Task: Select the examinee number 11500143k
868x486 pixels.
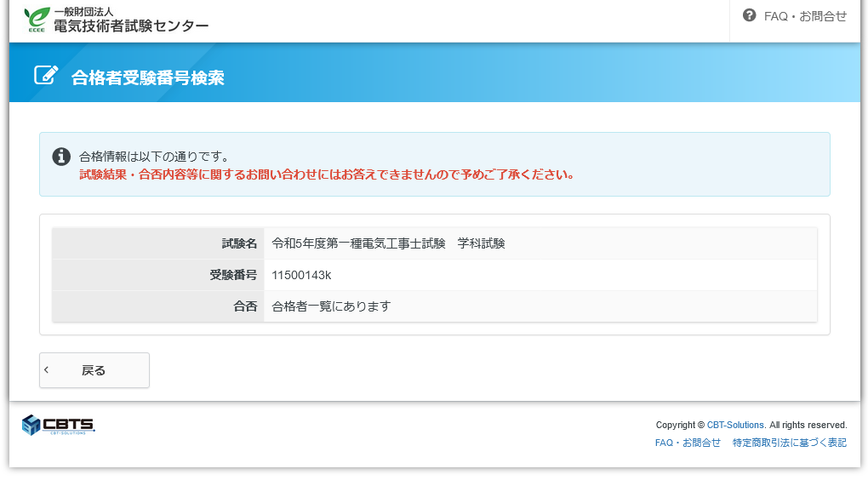Action: pos(301,275)
